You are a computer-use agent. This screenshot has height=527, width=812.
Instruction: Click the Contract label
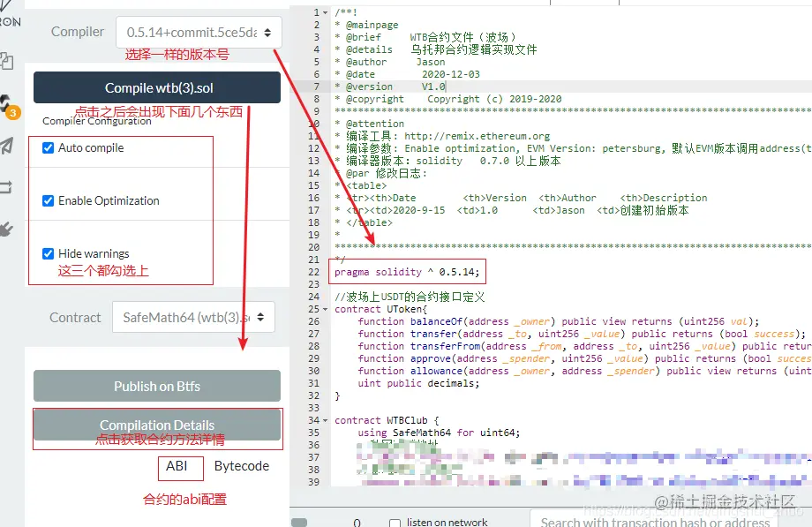[75, 317]
